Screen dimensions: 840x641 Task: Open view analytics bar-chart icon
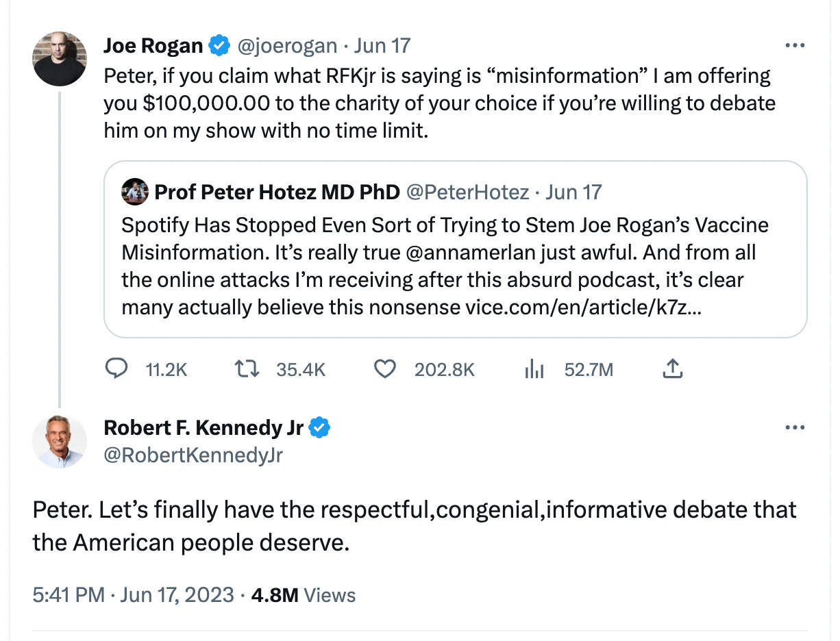click(x=534, y=370)
